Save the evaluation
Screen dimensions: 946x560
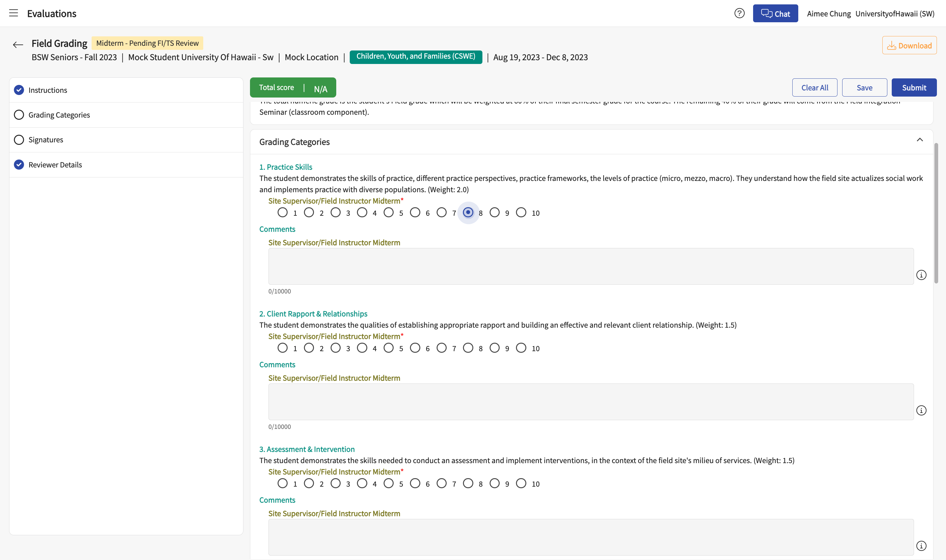click(864, 87)
